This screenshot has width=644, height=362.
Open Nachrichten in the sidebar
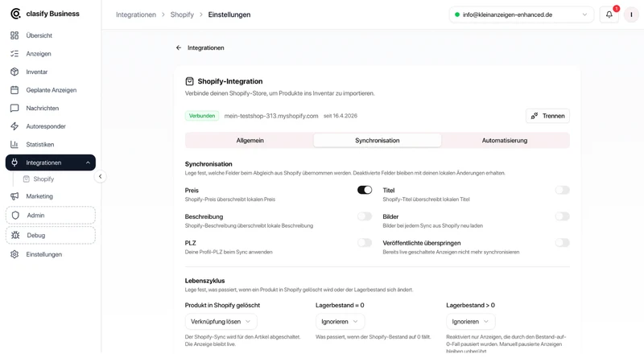[51, 108]
